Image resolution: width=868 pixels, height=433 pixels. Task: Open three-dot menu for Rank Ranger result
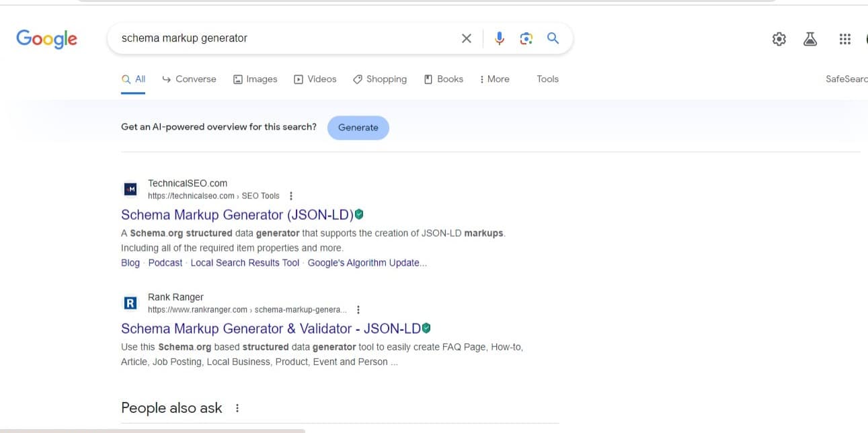[x=358, y=310]
